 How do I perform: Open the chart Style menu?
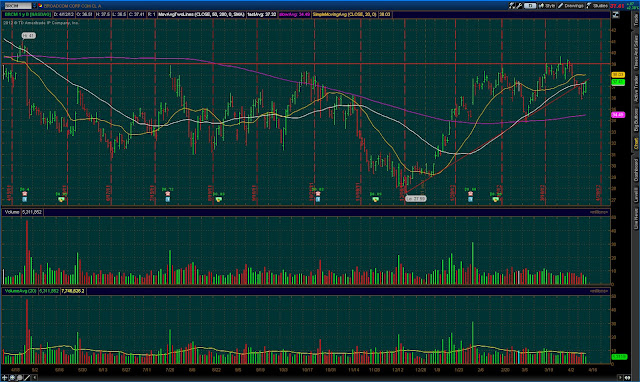pos(547,6)
